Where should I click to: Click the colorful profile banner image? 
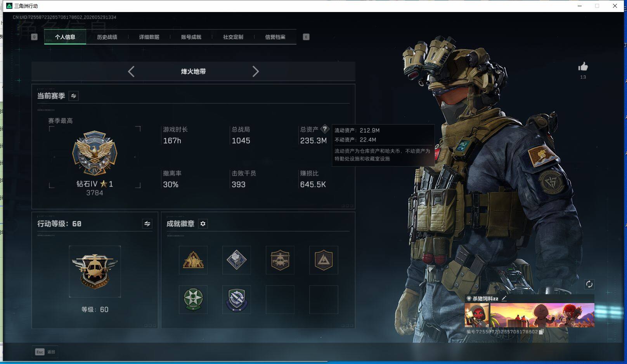(542, 315)
